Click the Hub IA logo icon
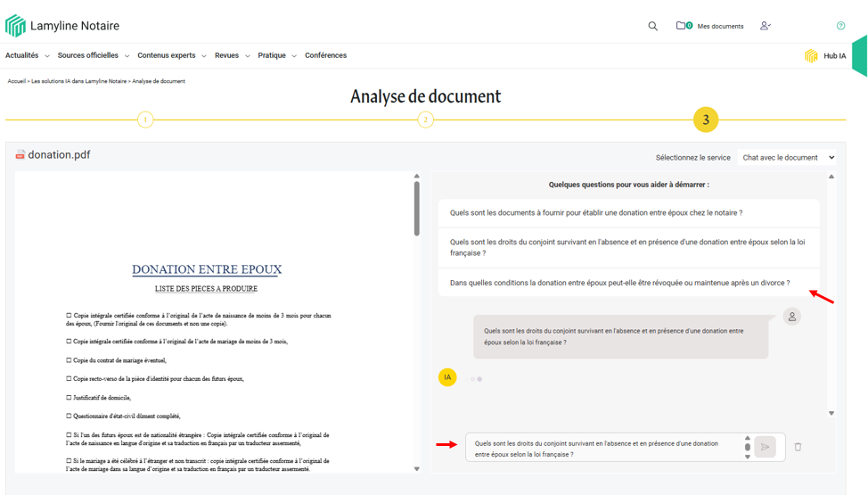Viewport: 868px width, 495px height. [x=811, y=56]
